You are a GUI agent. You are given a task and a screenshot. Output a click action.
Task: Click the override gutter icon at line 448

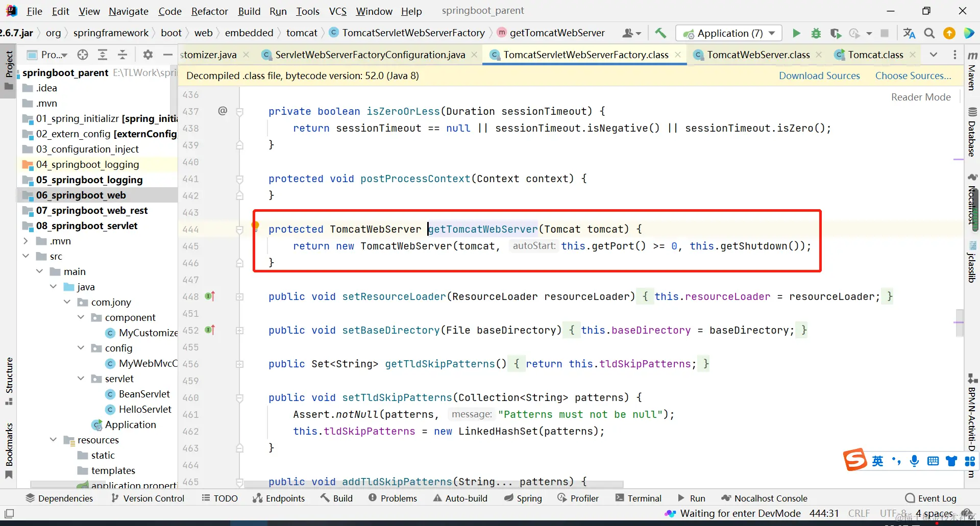click(x=210, y=296)
